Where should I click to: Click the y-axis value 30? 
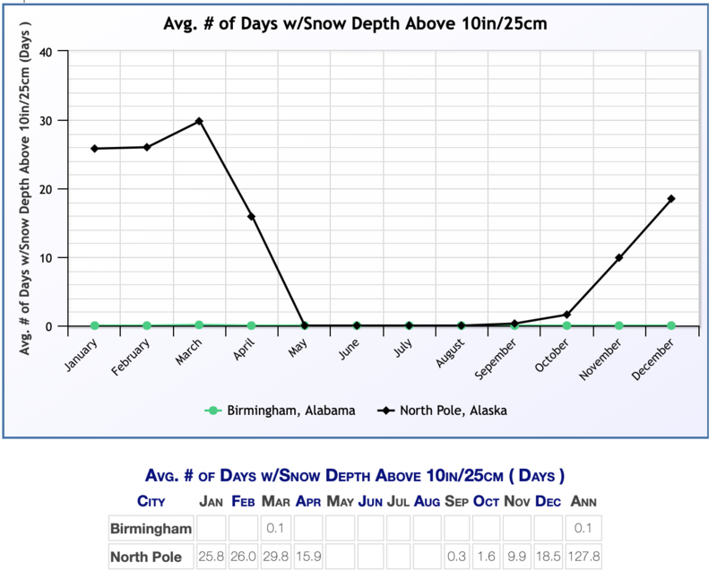[46, 121]
